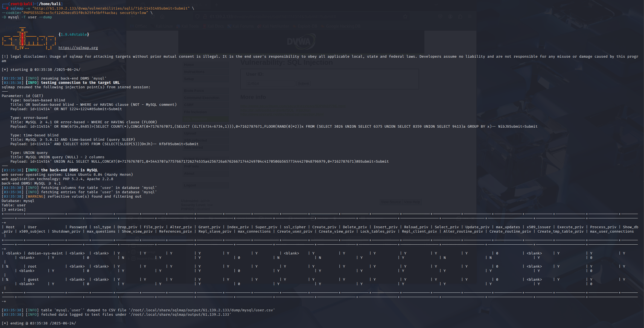Click the browser account icon
This screenshot has height=328, width=644.
450,17
